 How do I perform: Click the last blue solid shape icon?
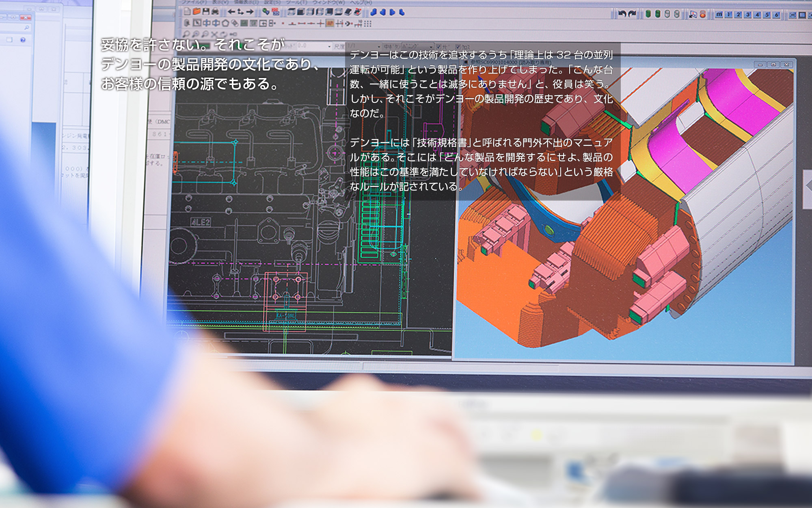402,12
